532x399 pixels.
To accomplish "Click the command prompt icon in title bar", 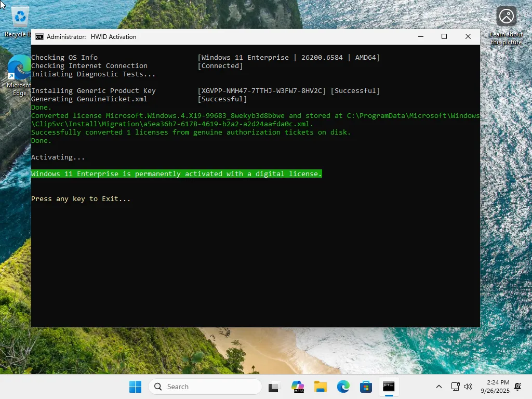I will [39, 37].
